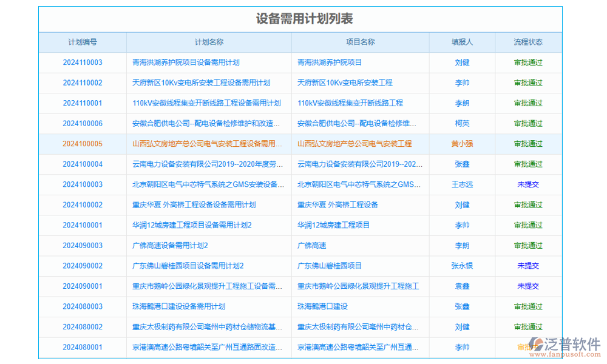607x364 pixels.
Task: Click filler name 刘健 in first row
Action: coord(463,62)
